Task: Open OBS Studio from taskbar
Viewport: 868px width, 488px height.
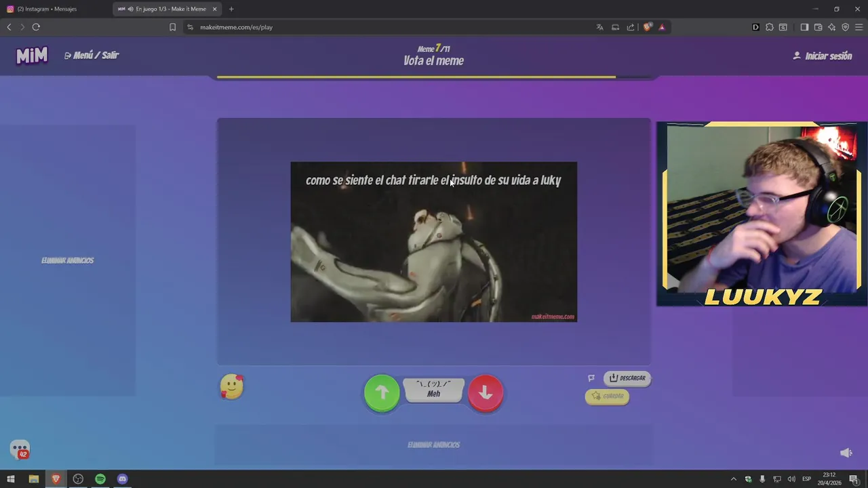Action: (78, 479)
